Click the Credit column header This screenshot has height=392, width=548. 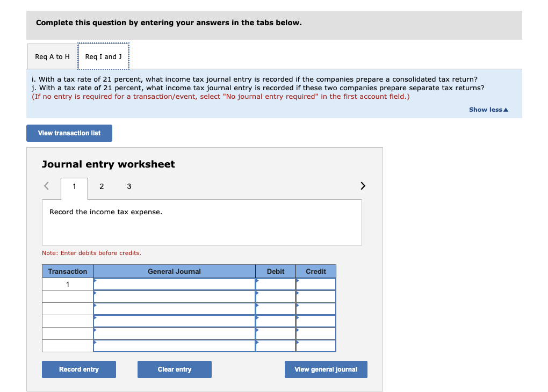(x=316, y=272)
